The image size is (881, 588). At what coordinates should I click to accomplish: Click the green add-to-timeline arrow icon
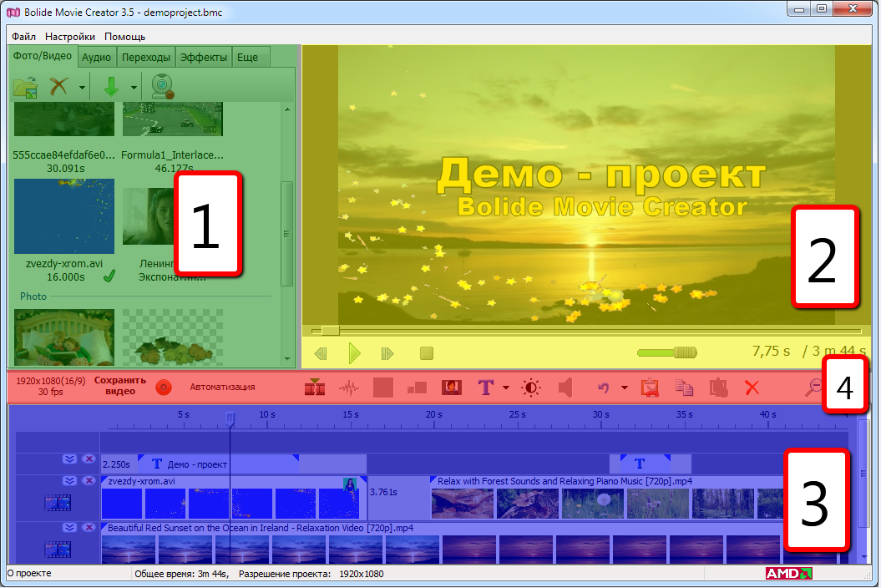point(111,87)
